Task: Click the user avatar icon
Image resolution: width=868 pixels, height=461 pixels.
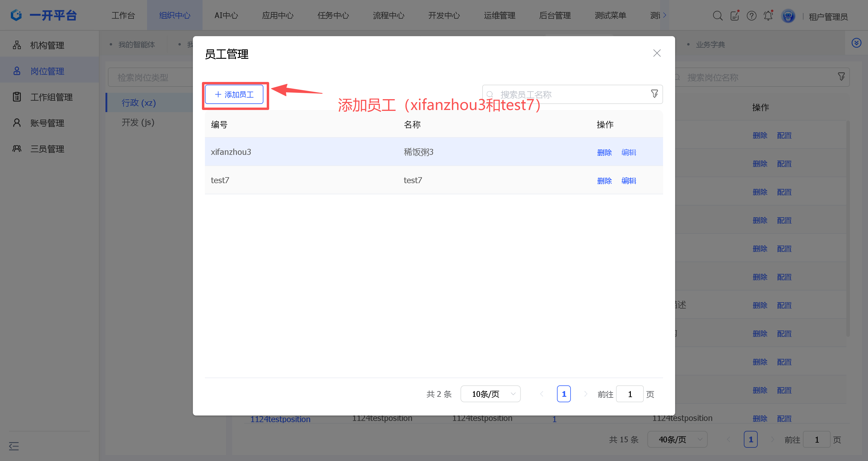Action: (788, 16)
